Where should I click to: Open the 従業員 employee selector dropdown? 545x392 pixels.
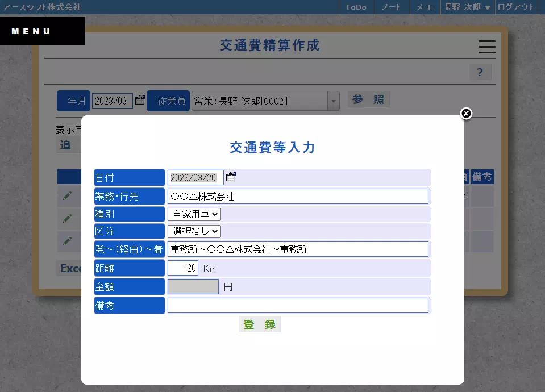point(333,100)
